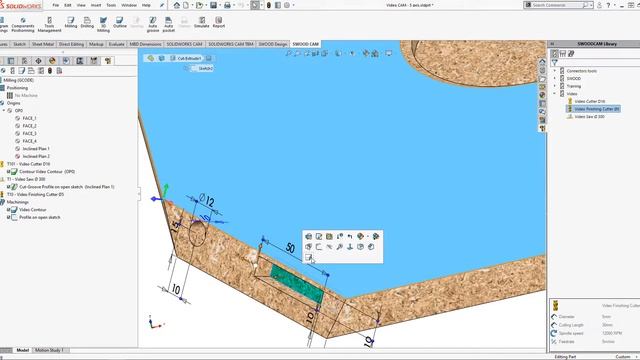Generate the machining Report
The height and width of the screenshot is (360, 640).
pyautogui.click(x=219, y=23)
